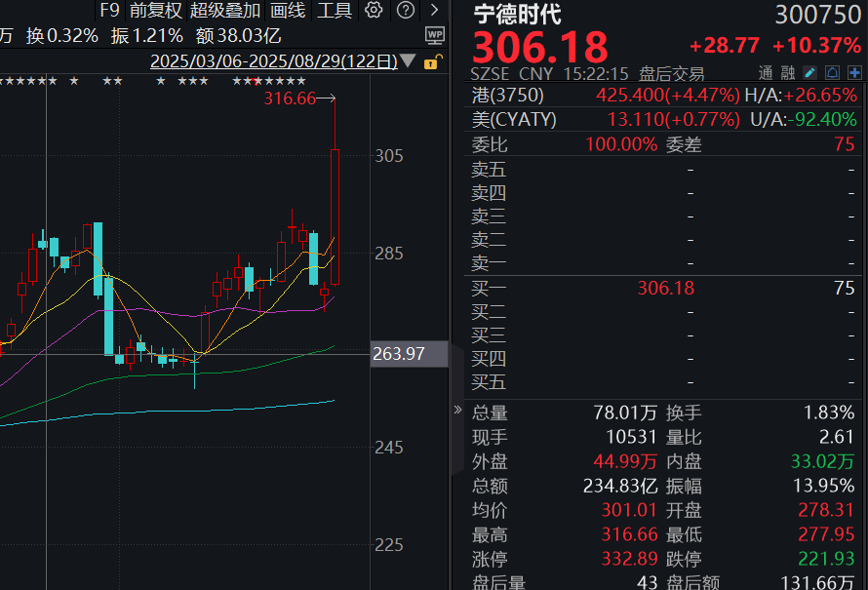The height and width of the screenshot is (590, 868).
Task: Click the 额38.03亿 indicator in chart header
Action: (239, 36)
